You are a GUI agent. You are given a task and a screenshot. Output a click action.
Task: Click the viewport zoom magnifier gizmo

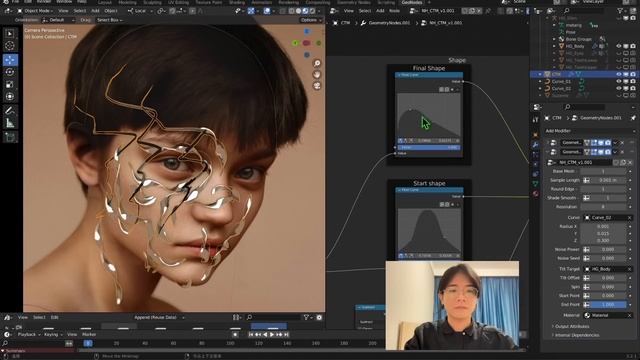pyautogui.click(x=317, y=63)
